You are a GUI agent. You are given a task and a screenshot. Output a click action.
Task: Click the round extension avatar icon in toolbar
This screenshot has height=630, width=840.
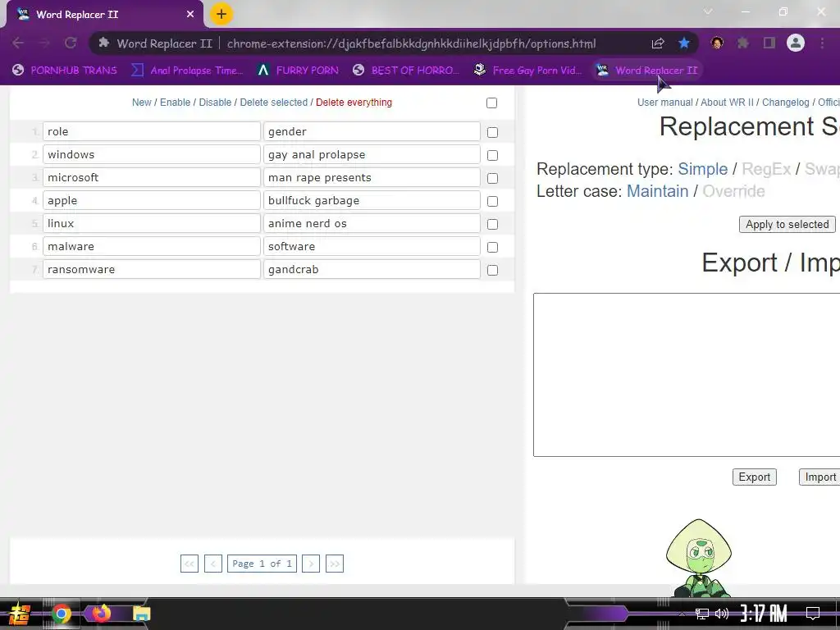click(x=717, y=43)
